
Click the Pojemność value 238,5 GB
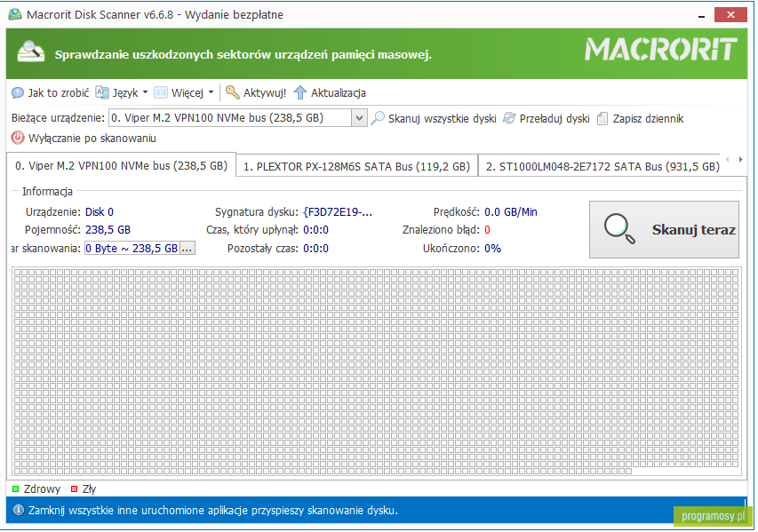tap(108, 229)
